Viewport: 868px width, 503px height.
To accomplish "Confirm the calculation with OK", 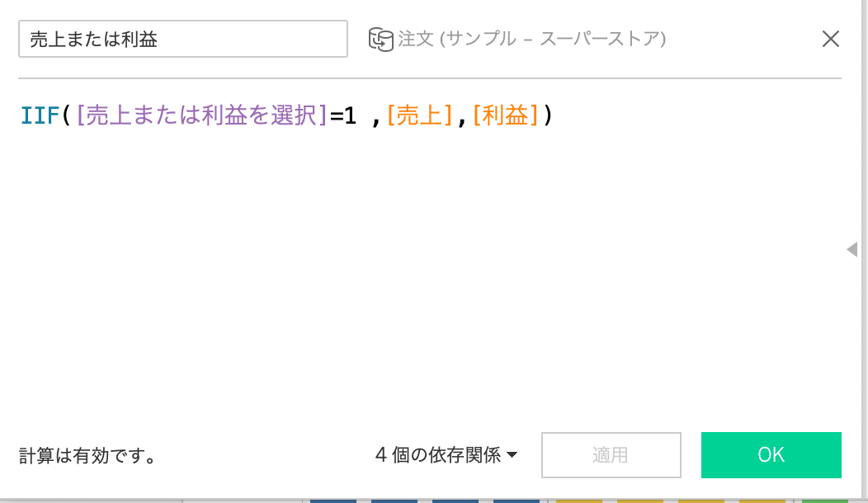I will tap(771, 455).
